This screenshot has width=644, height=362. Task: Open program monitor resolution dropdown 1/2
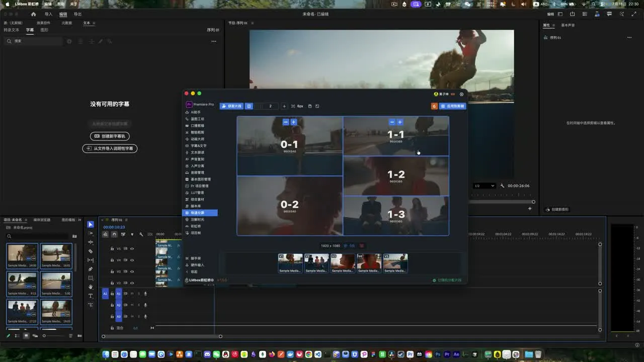click(485, 186)
